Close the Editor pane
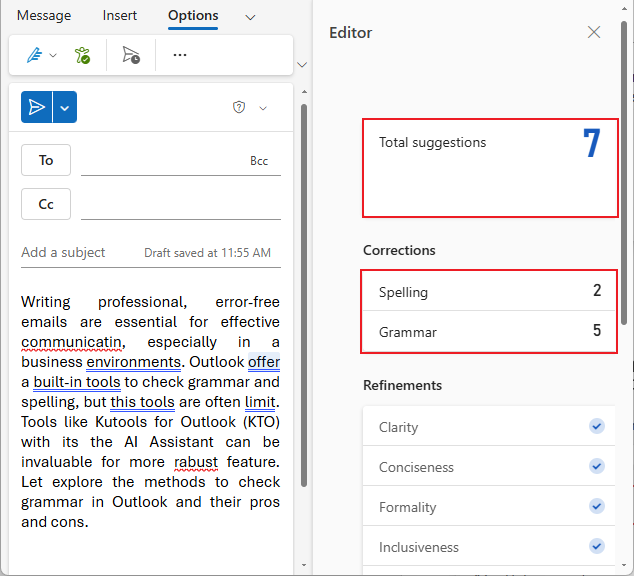The height and width of the screenshot is (576, 634). pos(594,33)
